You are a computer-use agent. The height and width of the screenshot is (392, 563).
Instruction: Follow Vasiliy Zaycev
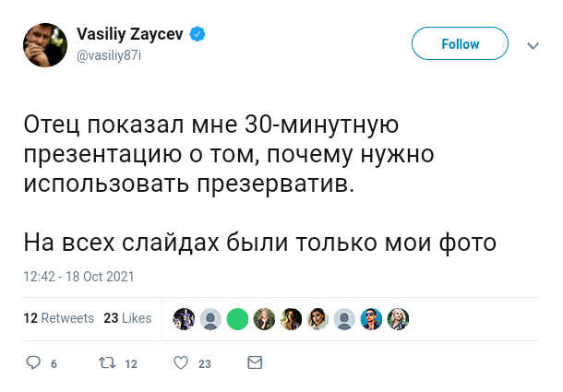point(460,43)
